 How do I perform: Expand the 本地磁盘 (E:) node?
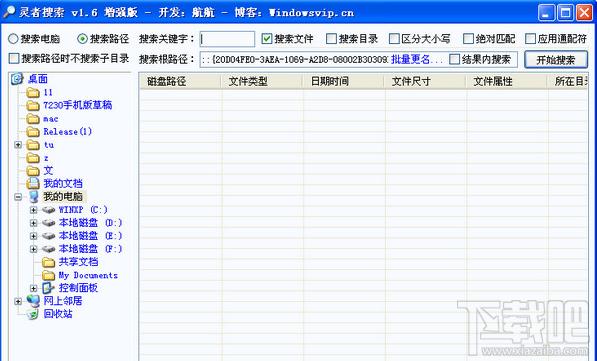click(34, 236)
